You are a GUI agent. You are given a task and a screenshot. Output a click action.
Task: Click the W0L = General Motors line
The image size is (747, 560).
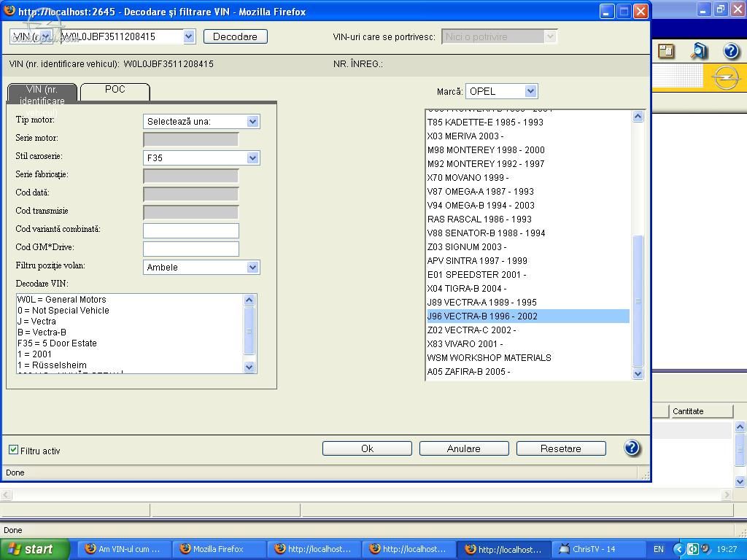pos(61,298)
